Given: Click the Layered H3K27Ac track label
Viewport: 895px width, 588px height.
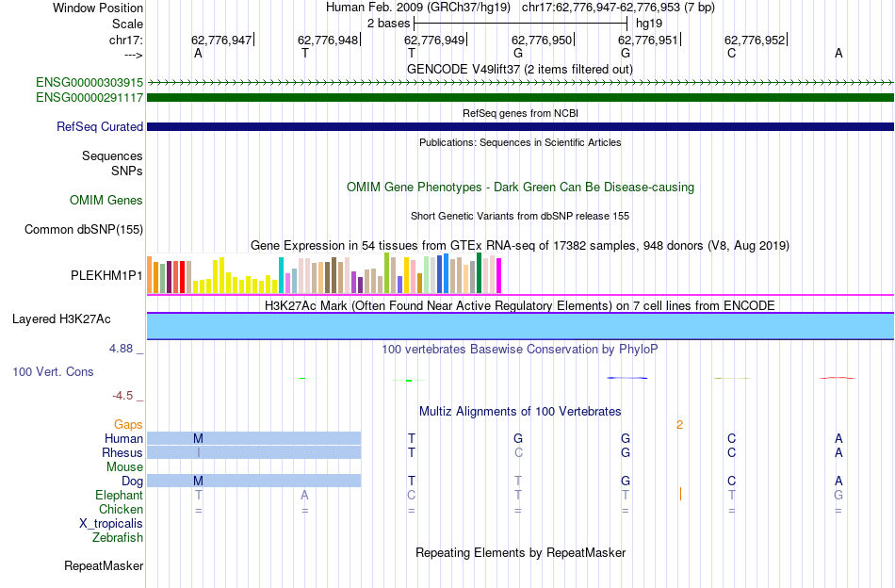Looking at the screenshot, I should (61, 319).
